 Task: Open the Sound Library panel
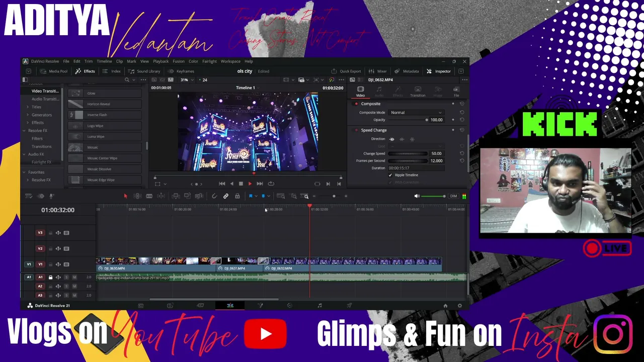point(144,71)
